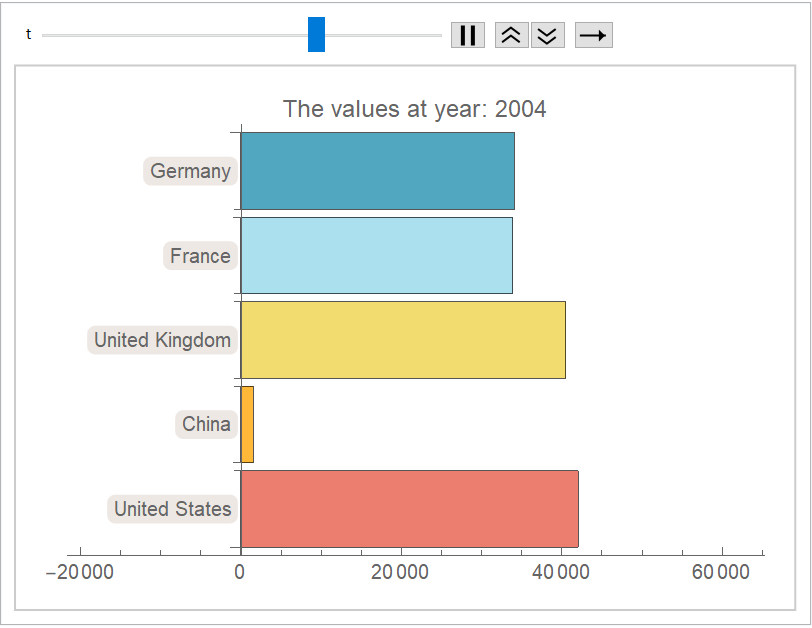812x628 pixels.
Task: Click the United Kingdom label
Action: [162, 340]
